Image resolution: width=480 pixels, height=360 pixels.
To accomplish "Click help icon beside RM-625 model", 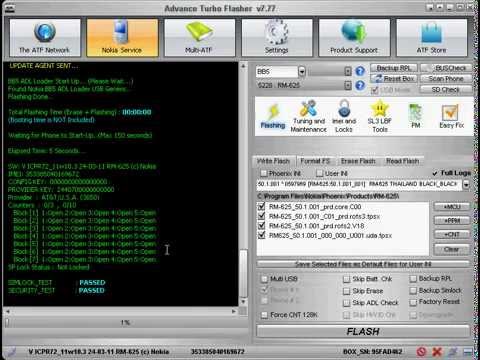I will tap(360, 85).
